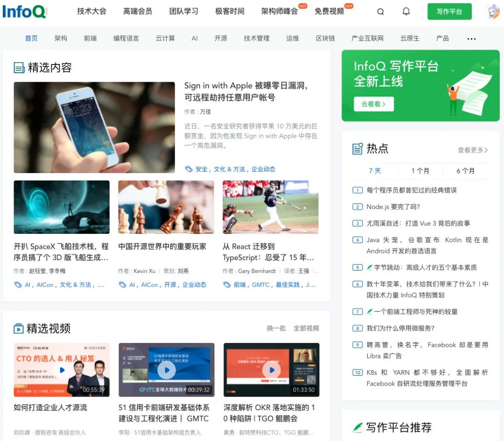Image resolution: width=504 pixels, height=441 pixels.
Task: Open 极客时间 in the top menu
Action: [x=230, y=11]
